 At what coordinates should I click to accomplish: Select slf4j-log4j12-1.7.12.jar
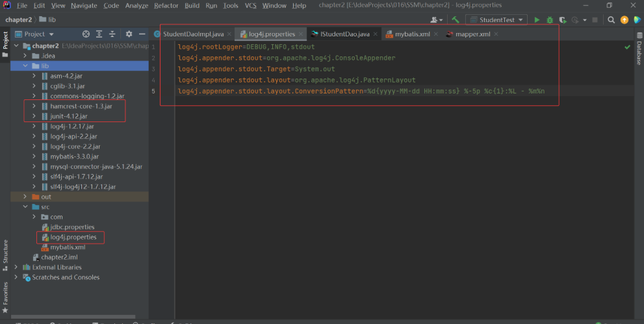[x=83, y=187]
